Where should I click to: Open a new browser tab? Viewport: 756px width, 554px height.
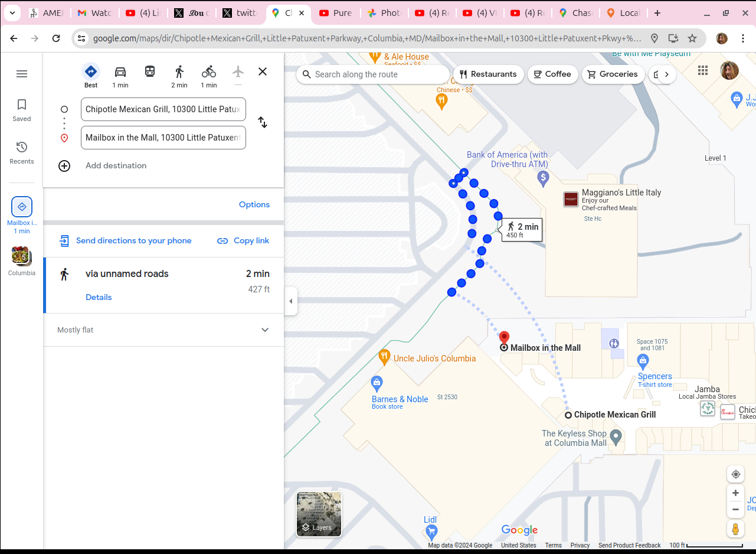coord(657,13)
